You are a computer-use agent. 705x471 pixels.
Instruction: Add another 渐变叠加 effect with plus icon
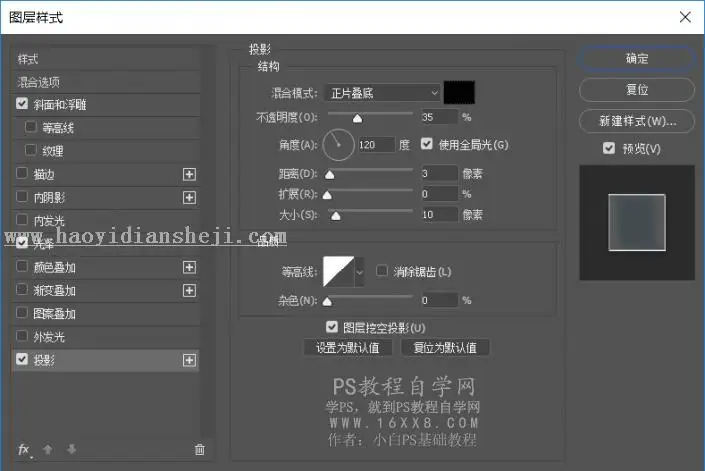click(189, 290)
